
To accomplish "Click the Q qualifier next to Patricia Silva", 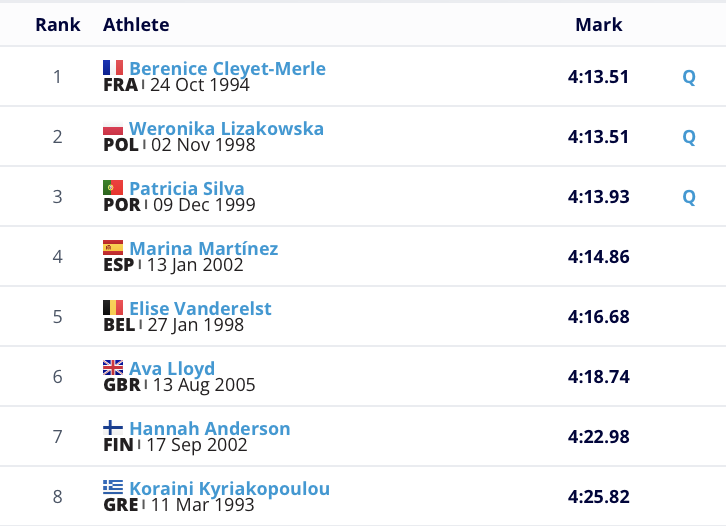I will click(689, 197).
